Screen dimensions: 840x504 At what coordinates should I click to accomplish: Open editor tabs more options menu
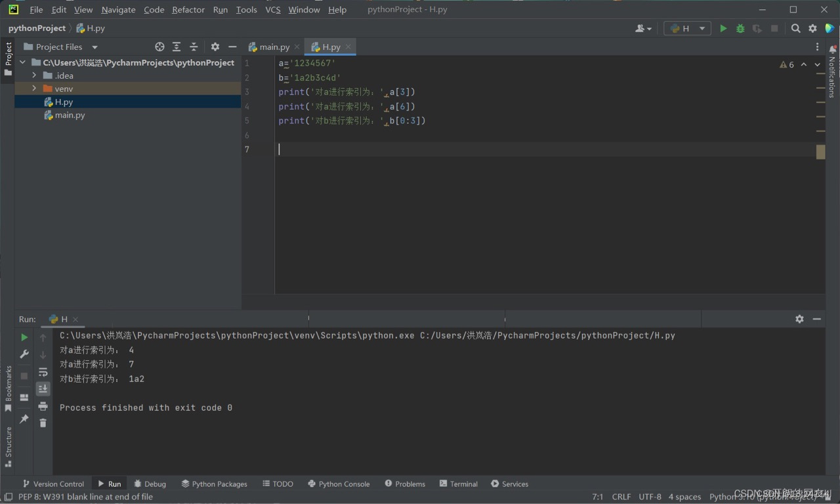817,47
